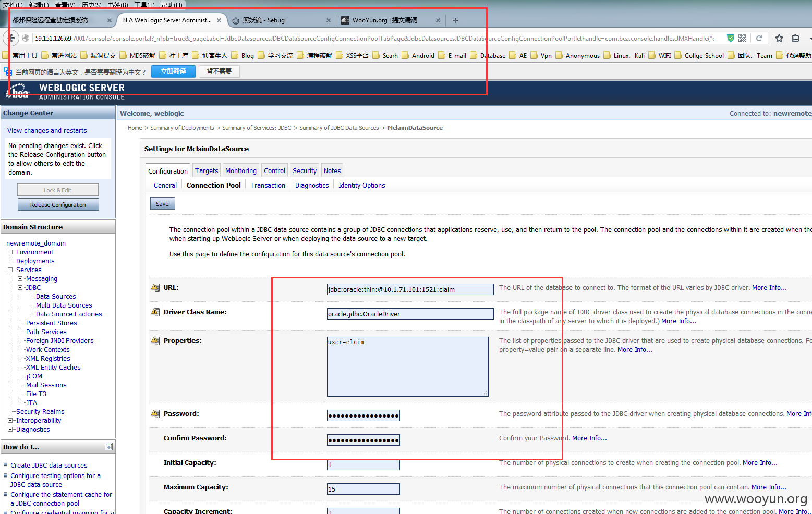Click the globe site identity icon

(x=26, y=38)
